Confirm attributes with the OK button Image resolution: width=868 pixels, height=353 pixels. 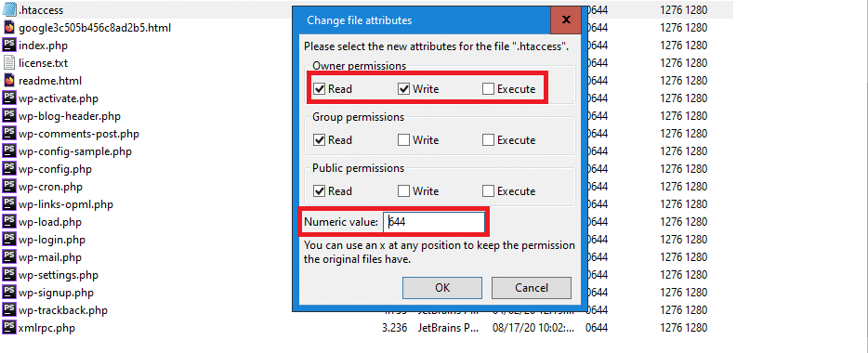[443, 288]
